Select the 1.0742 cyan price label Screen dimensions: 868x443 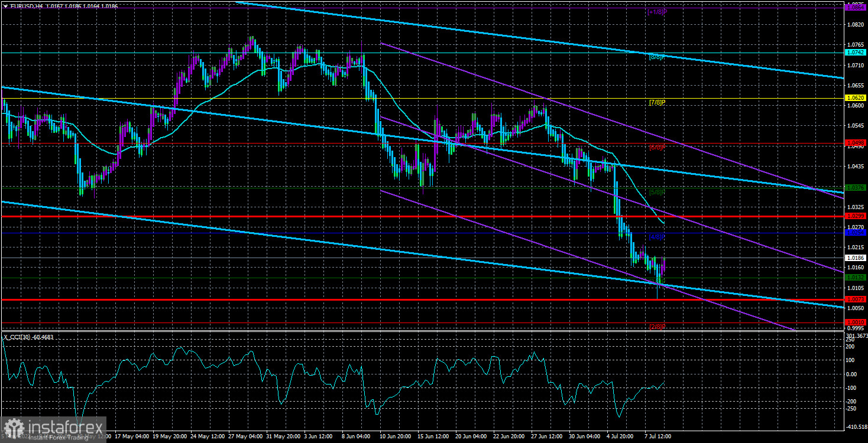click(x=856, y=53)
